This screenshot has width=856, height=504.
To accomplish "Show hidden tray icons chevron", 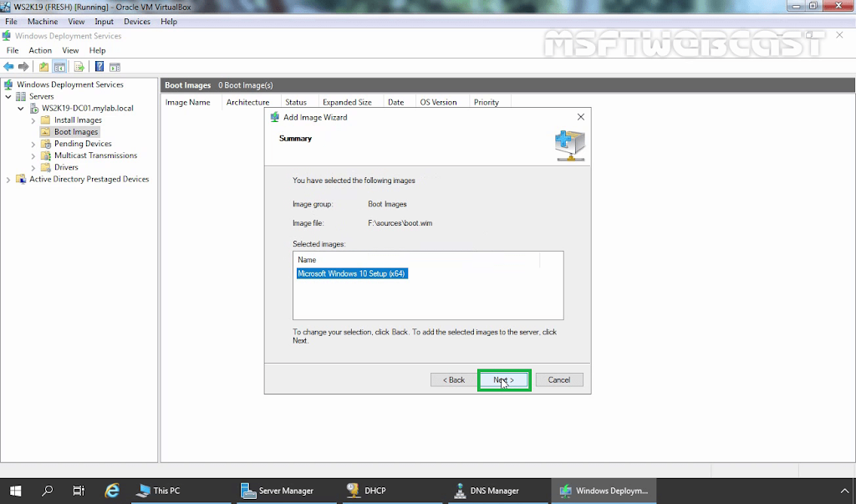I will (845, 491).
